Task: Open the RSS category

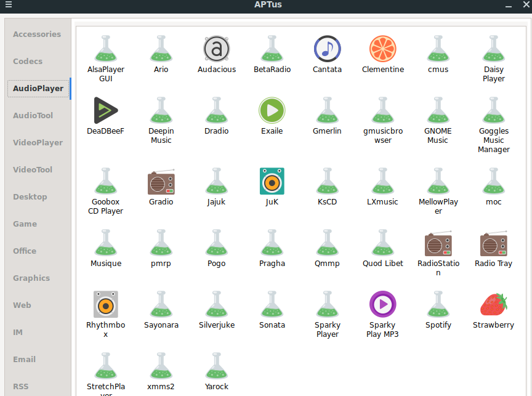Action: pos(21,387)
